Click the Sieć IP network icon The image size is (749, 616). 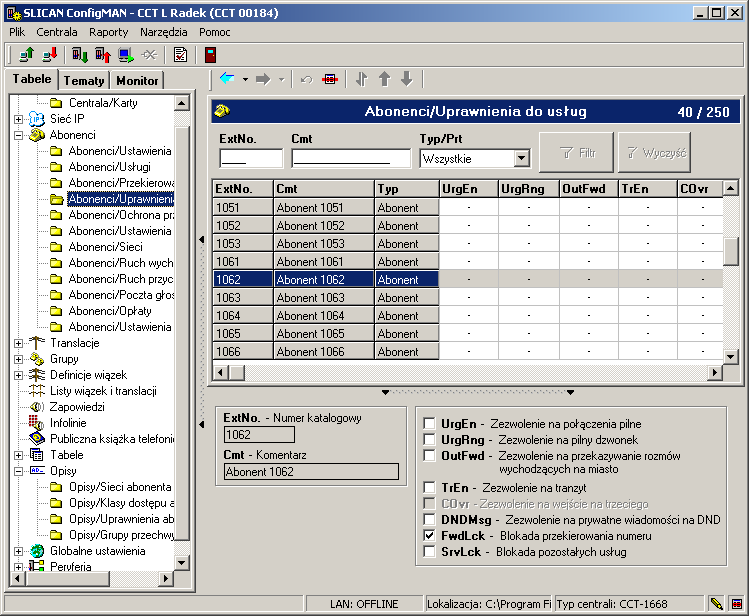(37, 118)
